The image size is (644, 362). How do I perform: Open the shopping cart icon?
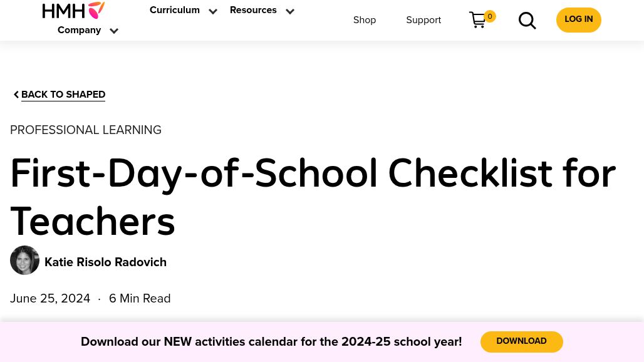(477, 20)
